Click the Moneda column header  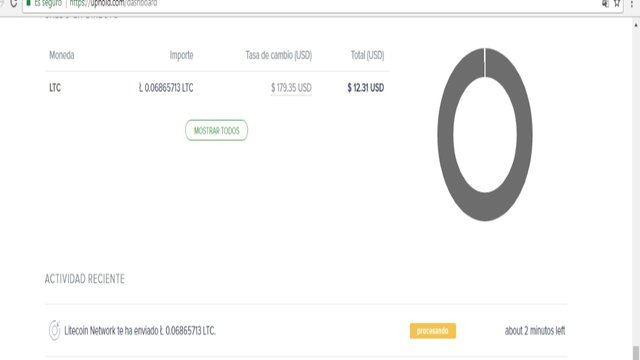pos(62,55)
